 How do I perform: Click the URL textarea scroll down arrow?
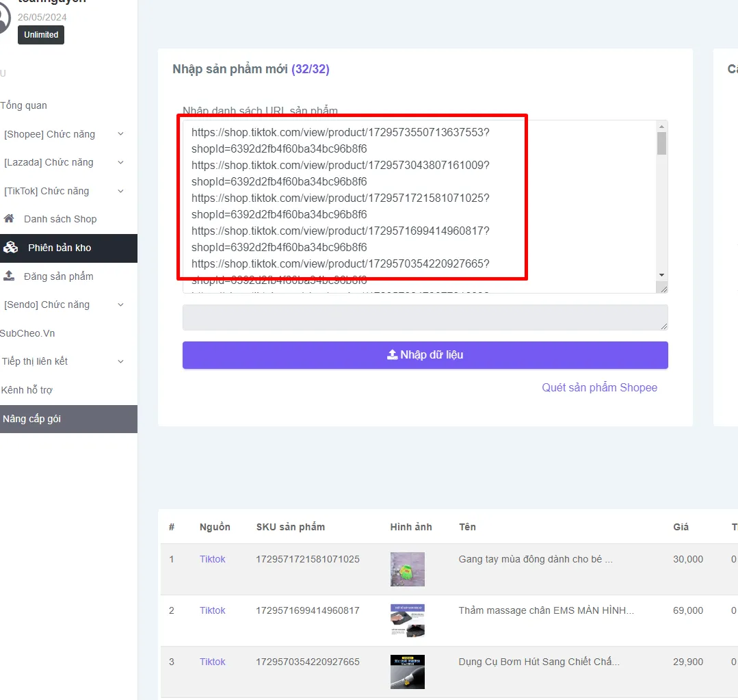pos(662,275)
